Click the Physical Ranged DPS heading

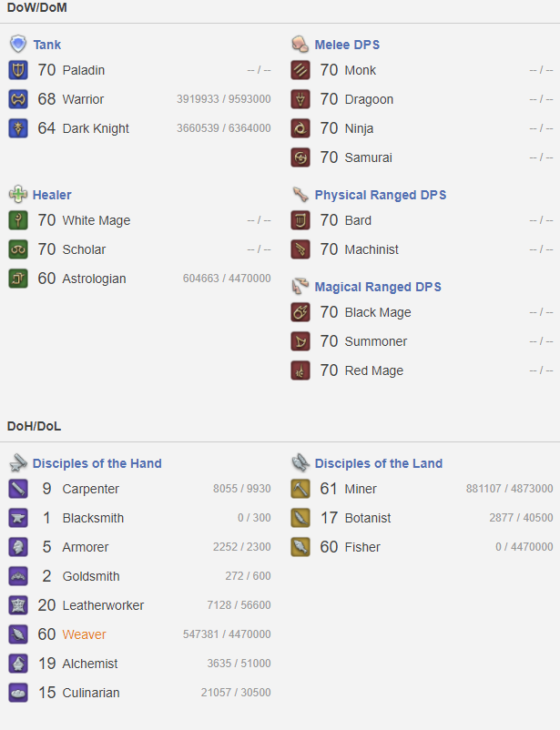(381, 195)
